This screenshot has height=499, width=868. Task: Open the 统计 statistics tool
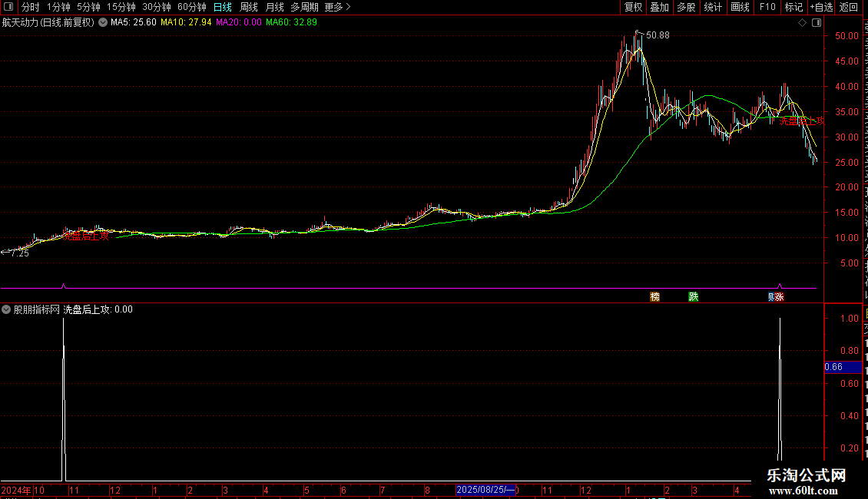click(712, 7)
